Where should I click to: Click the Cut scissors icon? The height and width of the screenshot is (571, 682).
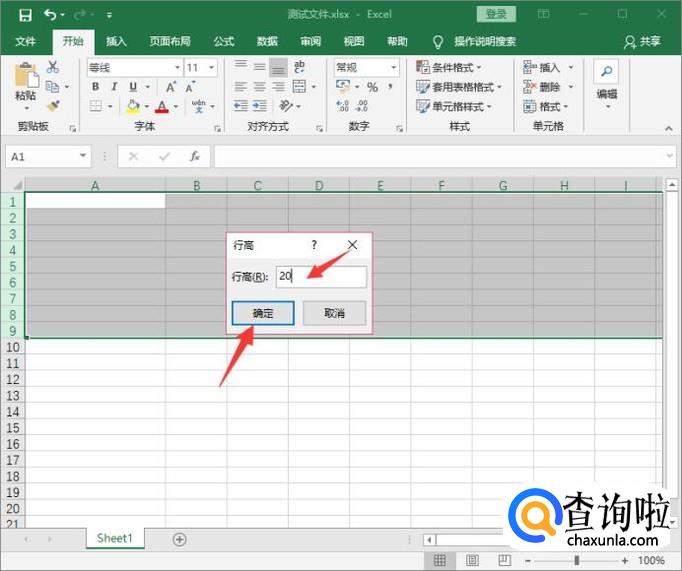click(53, 67)
